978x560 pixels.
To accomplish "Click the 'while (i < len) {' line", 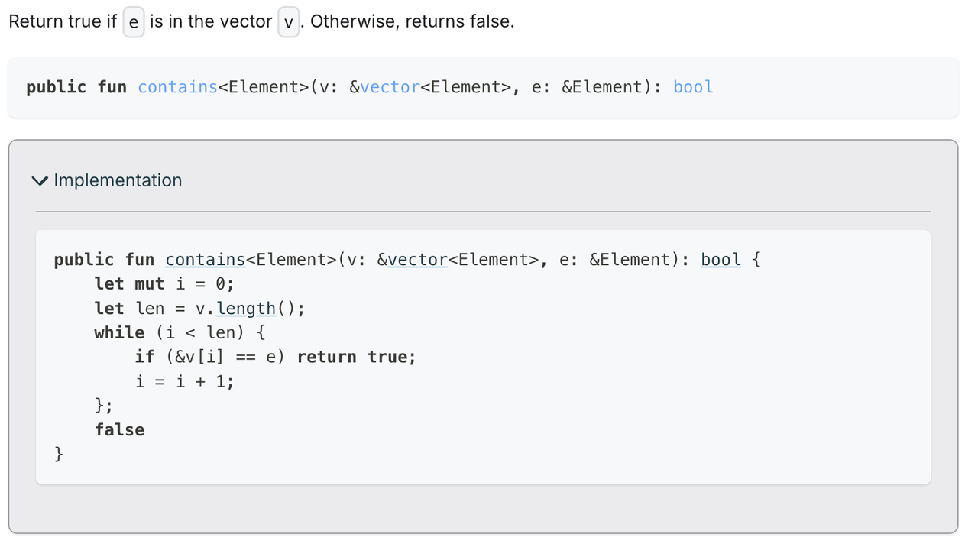I will tap(180, 333).
